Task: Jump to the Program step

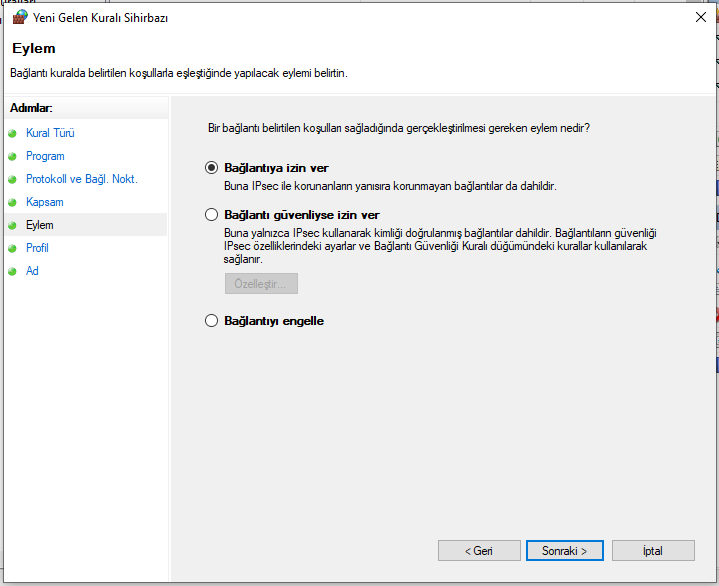Action: 45,156
